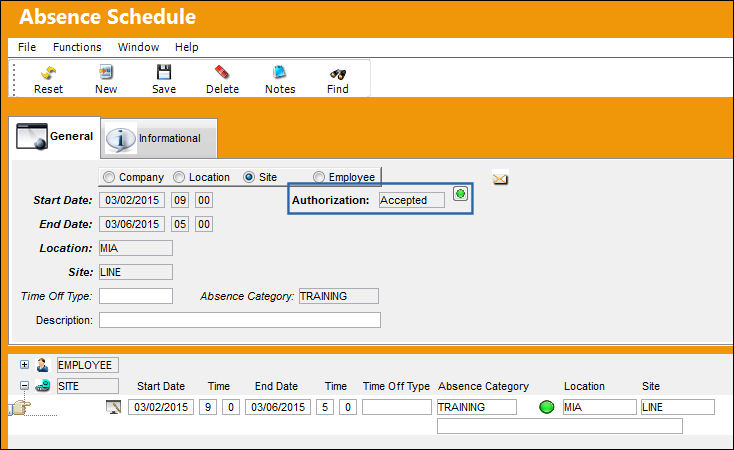Image resolution: width=734 pixels, height=450 pixels.
Task: Expand the EMPLOYEE tree node
Action: coord(24,364)
